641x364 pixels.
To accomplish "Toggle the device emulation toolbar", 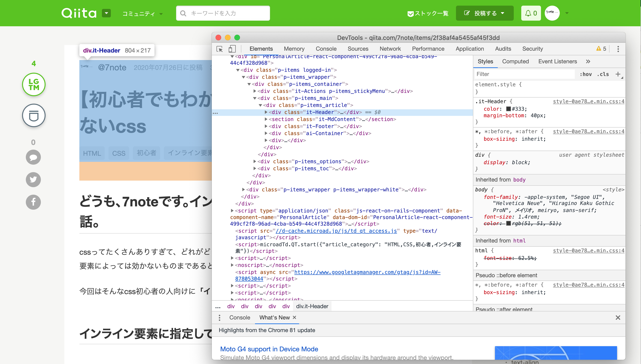I will click(x=232, y=49).
